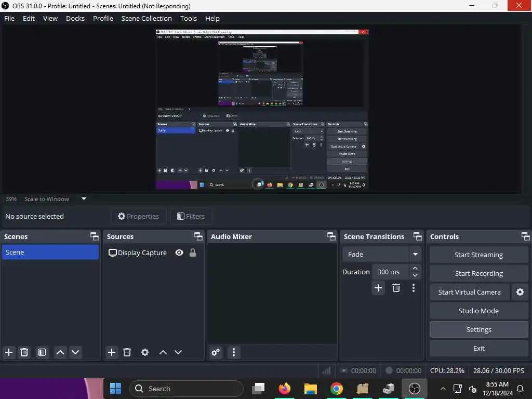
Task: Open the Fade transition dropdown
Action: (x=381, y=254)
